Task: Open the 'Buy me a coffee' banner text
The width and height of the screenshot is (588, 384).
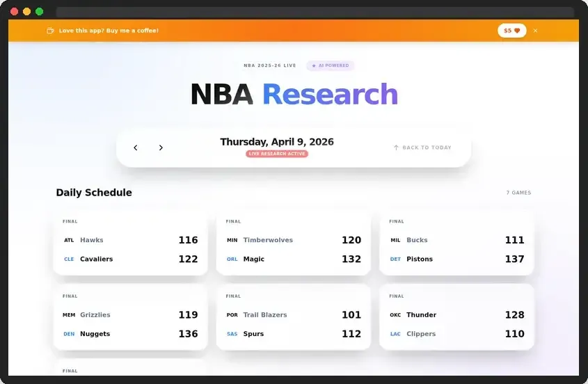Action: coord(109,31)
